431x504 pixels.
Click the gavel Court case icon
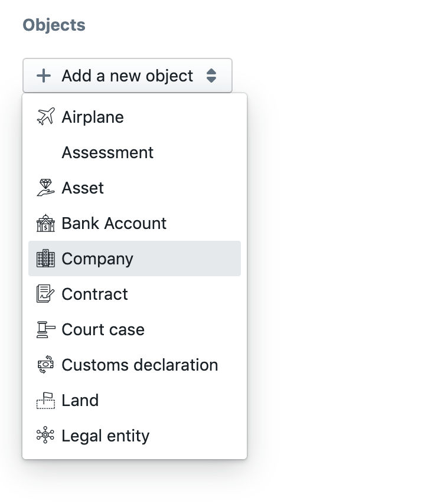click(x=45, y=329)
